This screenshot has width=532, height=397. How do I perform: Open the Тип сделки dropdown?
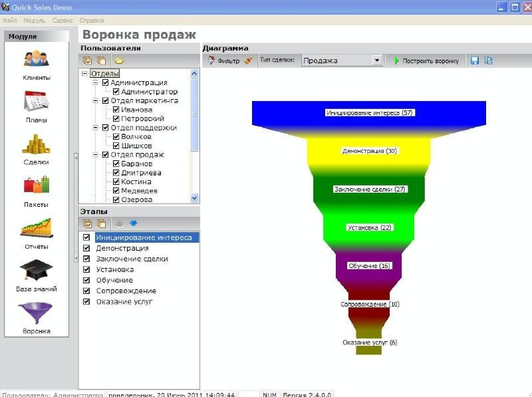tap(377, 60)
